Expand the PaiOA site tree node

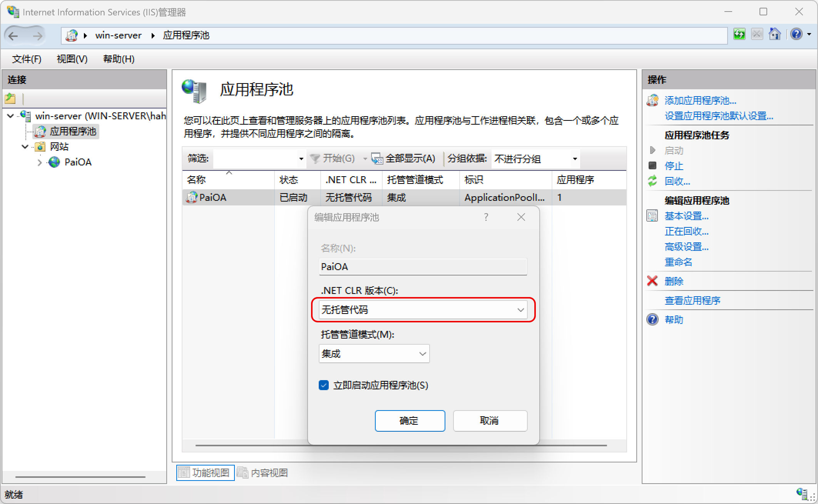(40, 162)
